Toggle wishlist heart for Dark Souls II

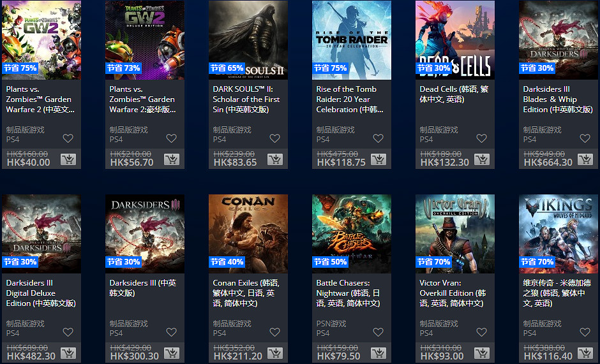274,138
